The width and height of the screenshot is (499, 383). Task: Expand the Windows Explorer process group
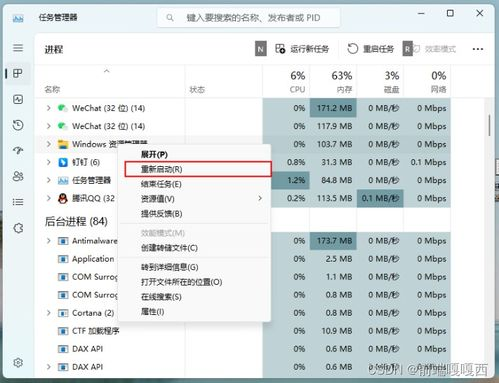tap(49, 144)
